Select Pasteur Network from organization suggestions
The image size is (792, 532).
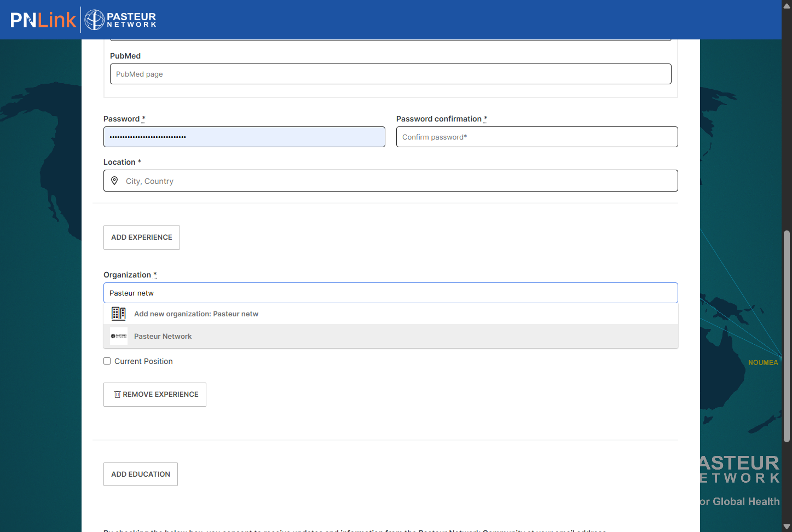(x=391, y=336)
